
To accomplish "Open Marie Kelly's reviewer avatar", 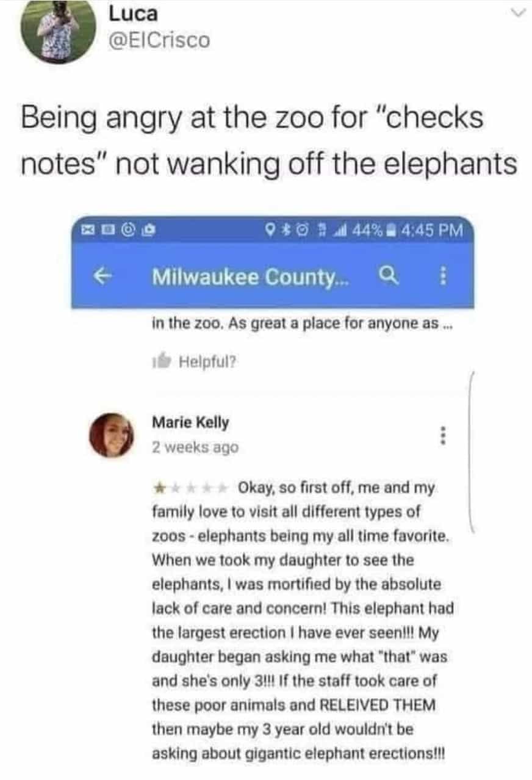I will (111, 435).
